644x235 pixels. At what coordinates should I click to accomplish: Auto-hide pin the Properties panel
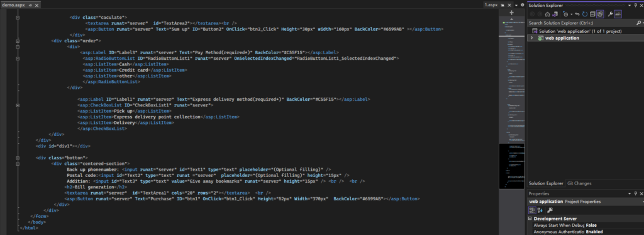click(x=635, y=193)
